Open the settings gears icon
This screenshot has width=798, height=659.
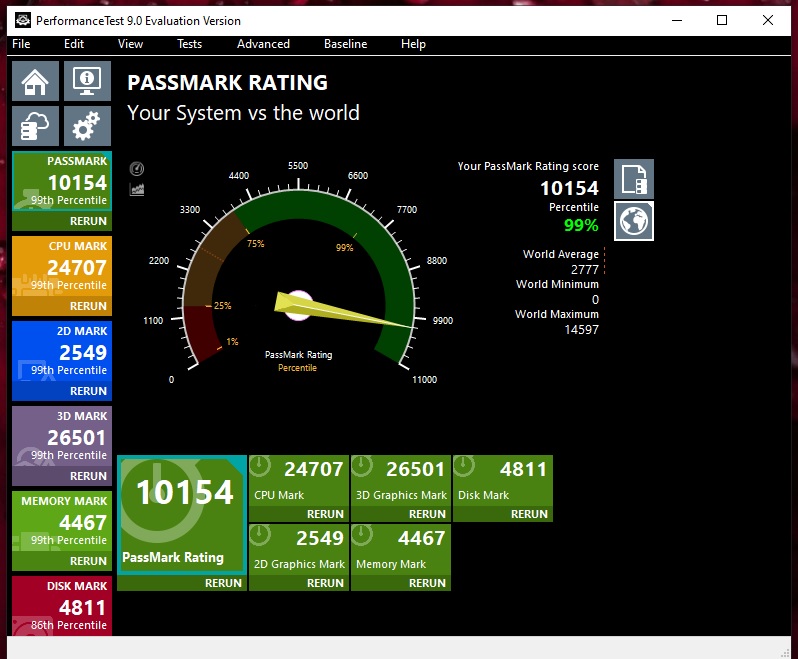(87, 126)
